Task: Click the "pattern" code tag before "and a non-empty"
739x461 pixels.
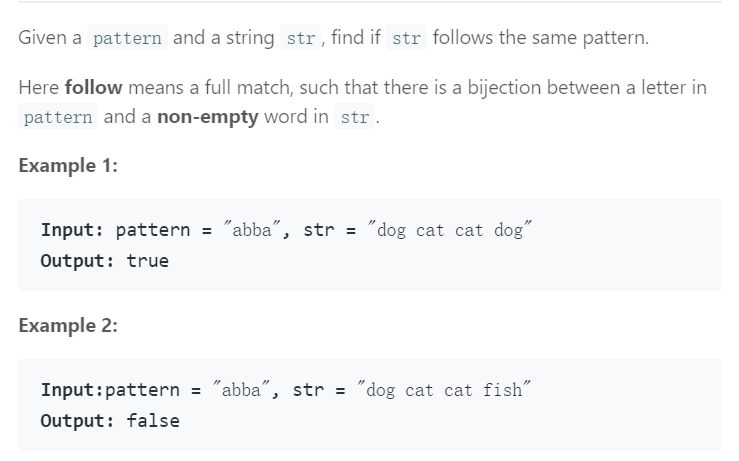Action: pyautogui.click(x=58, y=116)
